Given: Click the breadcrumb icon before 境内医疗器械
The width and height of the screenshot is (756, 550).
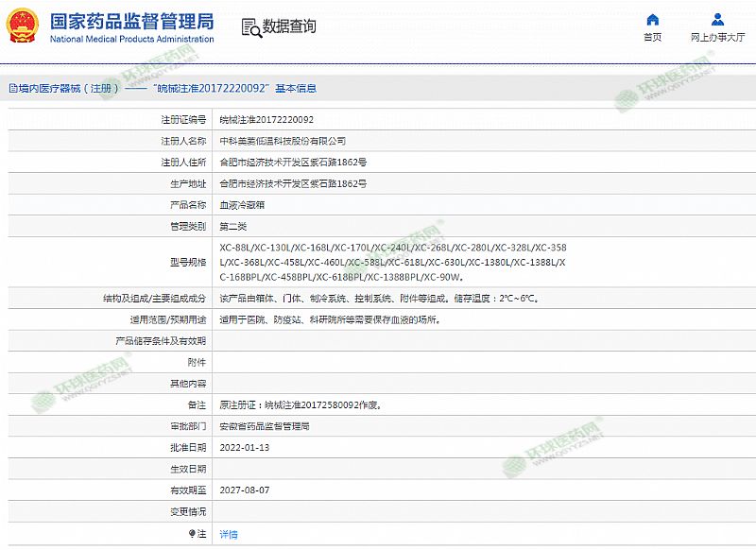Looking at the screenshot, I should coord(12,88).
